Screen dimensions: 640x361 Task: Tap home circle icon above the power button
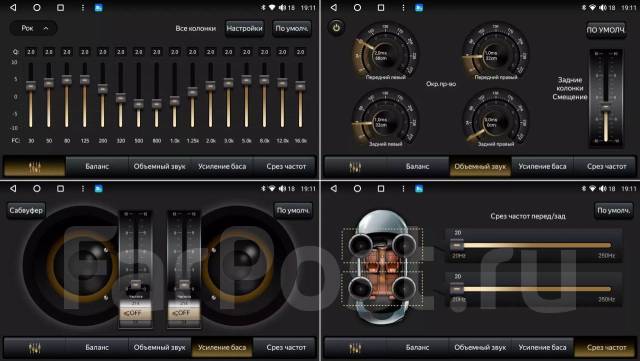tap(357, 7)
